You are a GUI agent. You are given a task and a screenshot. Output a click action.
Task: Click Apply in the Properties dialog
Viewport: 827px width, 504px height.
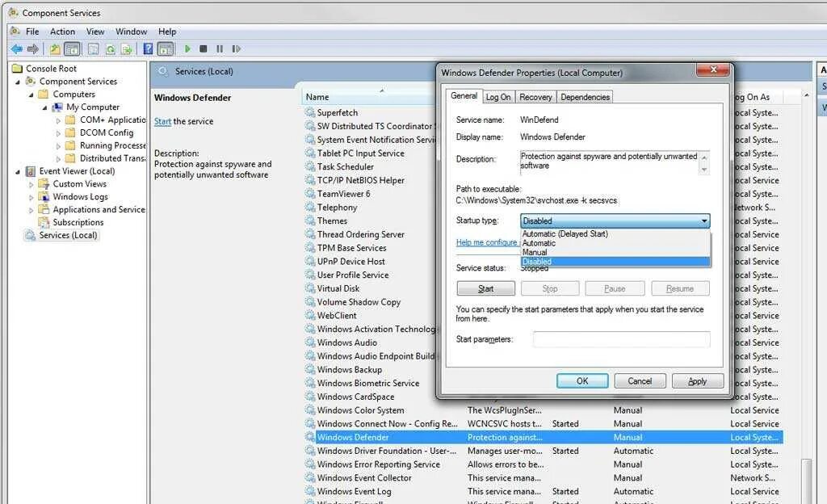697,380
